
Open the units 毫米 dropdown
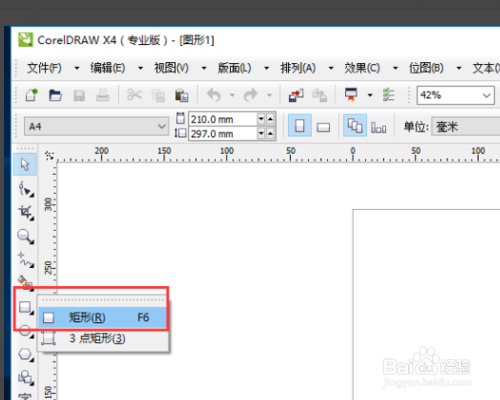[466, 126]
